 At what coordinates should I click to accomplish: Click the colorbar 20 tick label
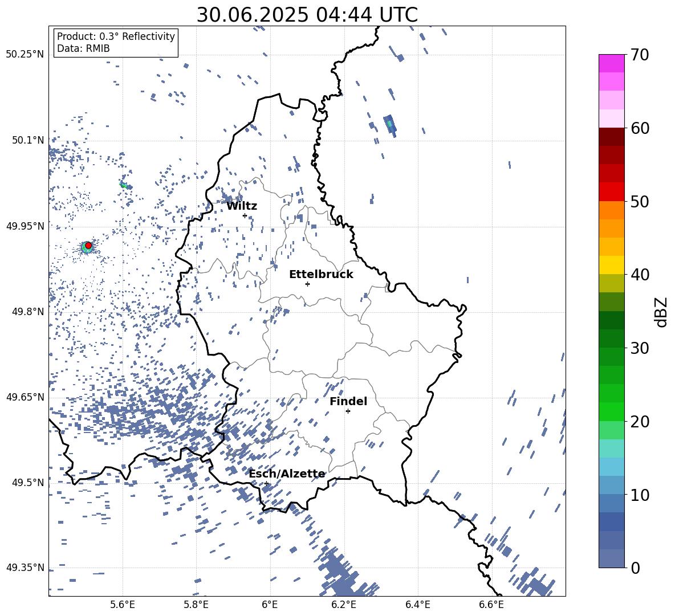[x=640, y=421]
